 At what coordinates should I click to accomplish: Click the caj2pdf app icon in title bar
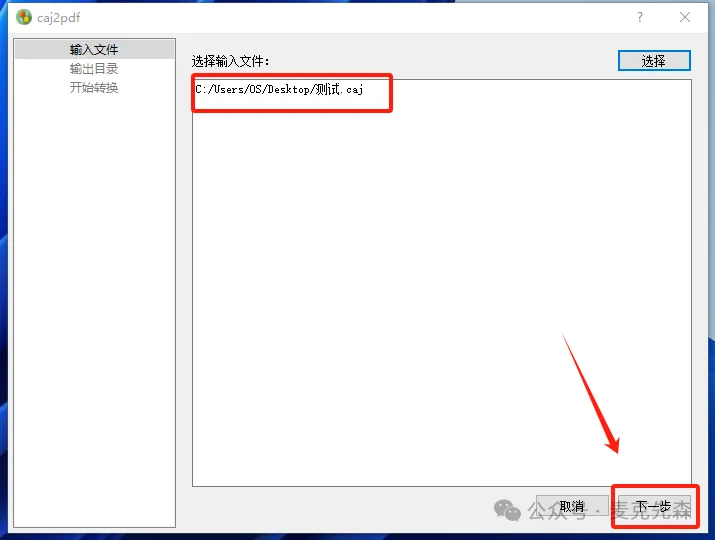[x=24, y=17]
